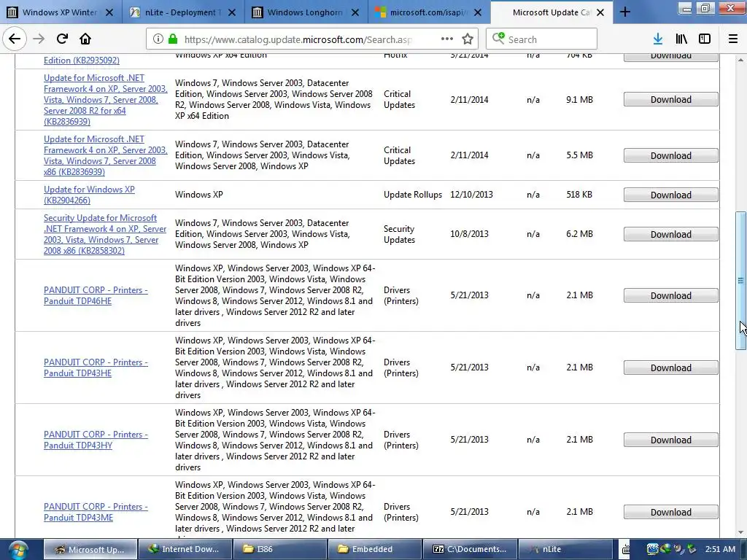Open Panduit TDP43HE printer driver link

click(96, 367)
